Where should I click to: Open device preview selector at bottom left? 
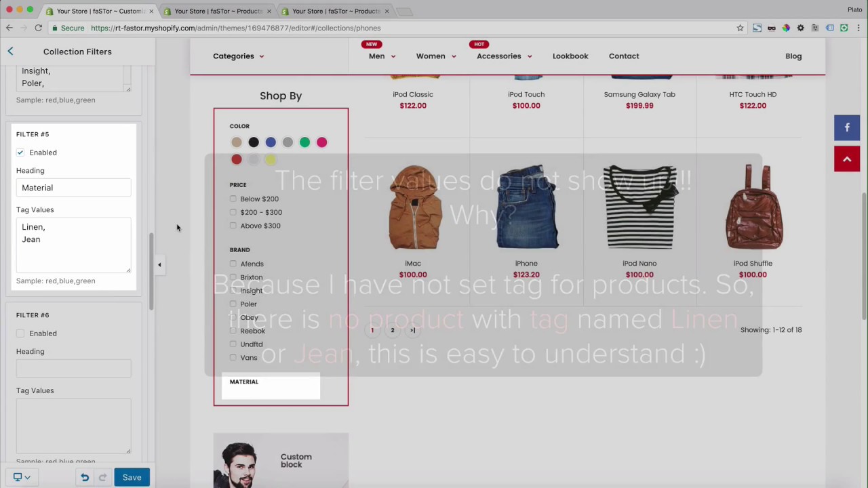(22, 477)
